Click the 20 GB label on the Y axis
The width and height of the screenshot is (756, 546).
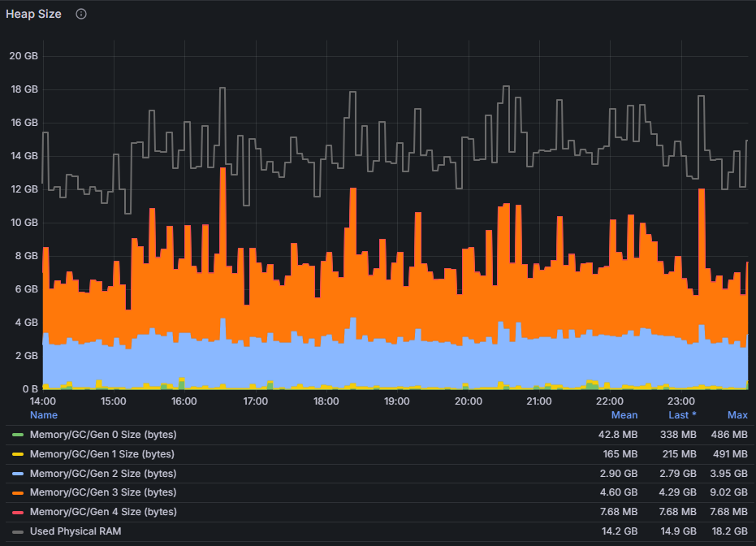(24, 56)
